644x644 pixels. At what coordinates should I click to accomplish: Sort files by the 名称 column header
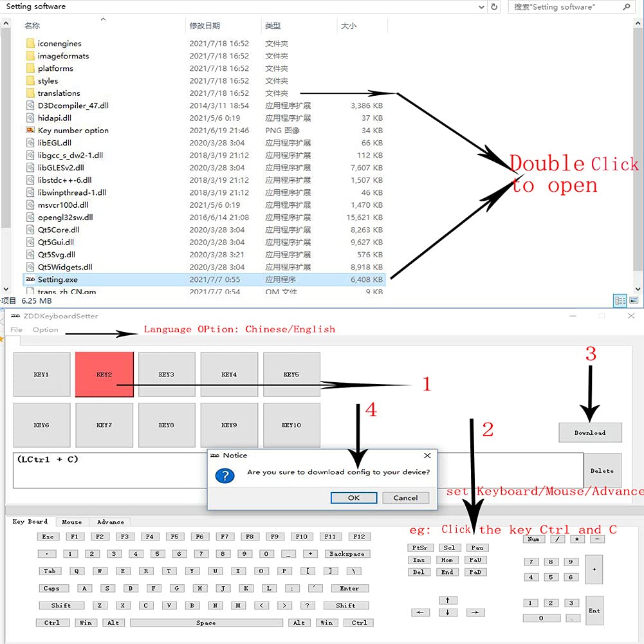coord(32,26)
